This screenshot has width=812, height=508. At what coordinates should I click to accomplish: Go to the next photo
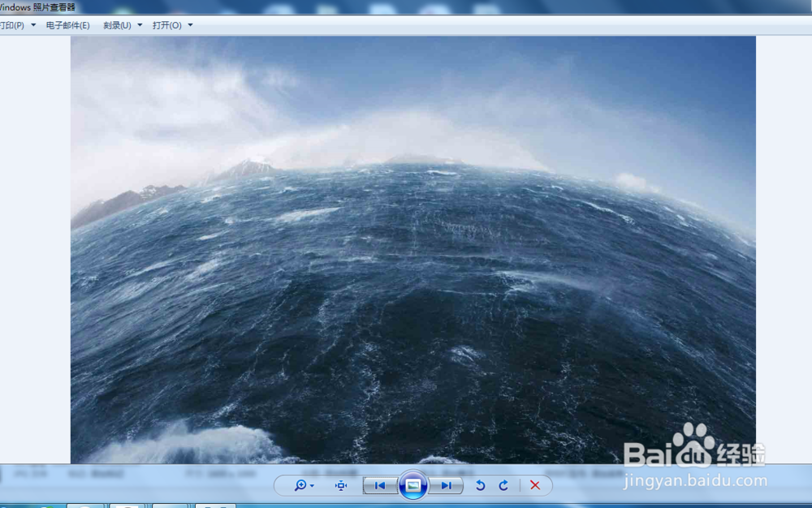[x=445, y=485]
